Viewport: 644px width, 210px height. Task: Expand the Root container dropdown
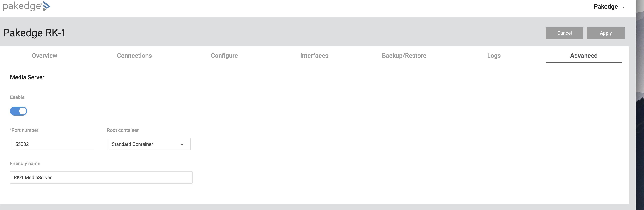[x=149, y=144]
